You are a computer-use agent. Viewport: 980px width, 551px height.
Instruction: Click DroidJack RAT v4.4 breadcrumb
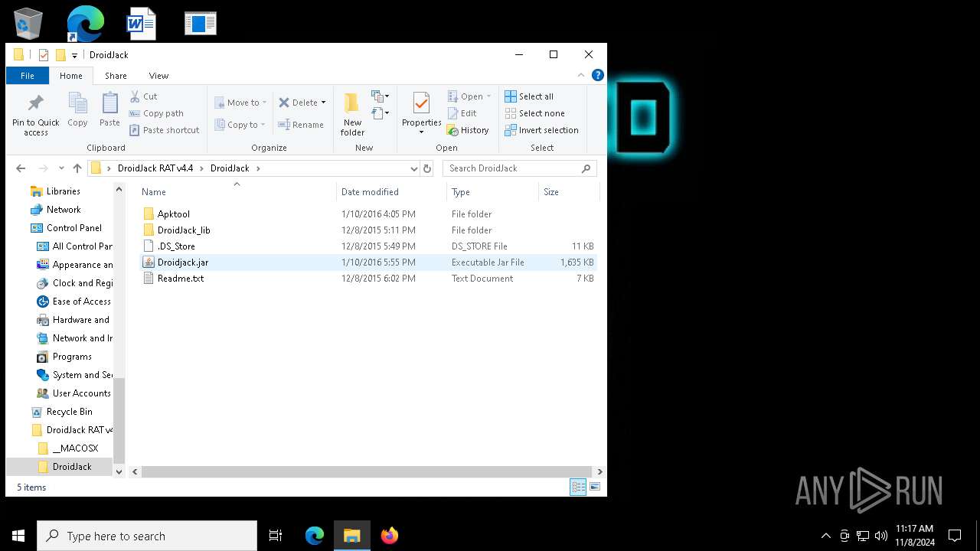point(155,168)
